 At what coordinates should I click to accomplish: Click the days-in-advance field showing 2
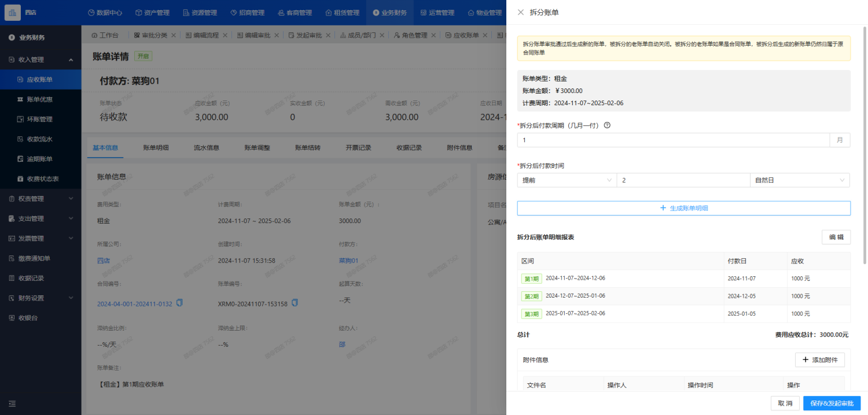pyautogui.click(x=683, y=180)
